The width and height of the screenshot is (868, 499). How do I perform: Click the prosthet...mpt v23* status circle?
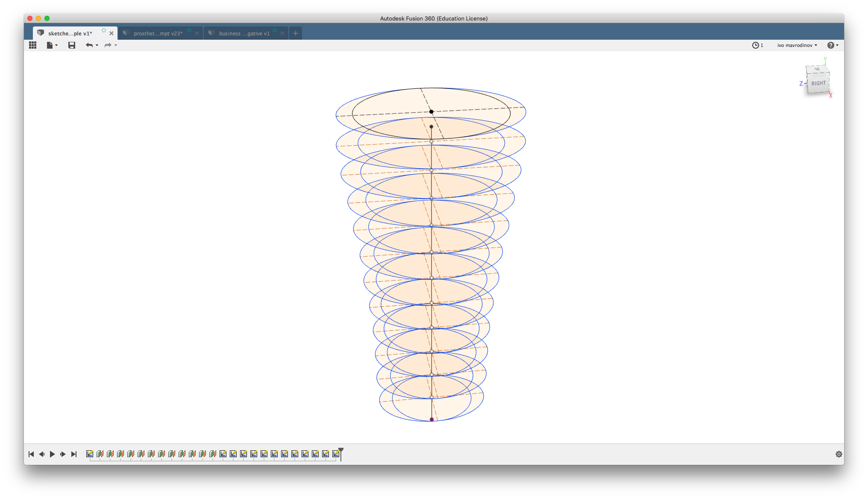click(x=189, y=30)
